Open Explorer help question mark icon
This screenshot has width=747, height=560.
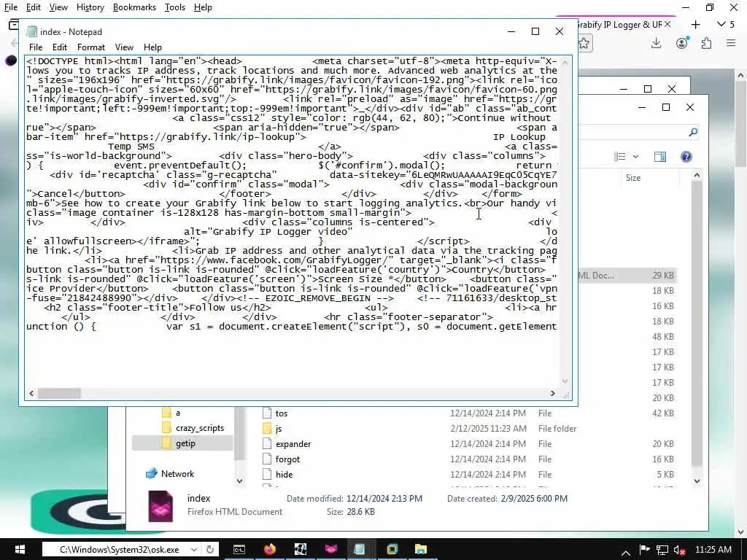coord(686,157)
